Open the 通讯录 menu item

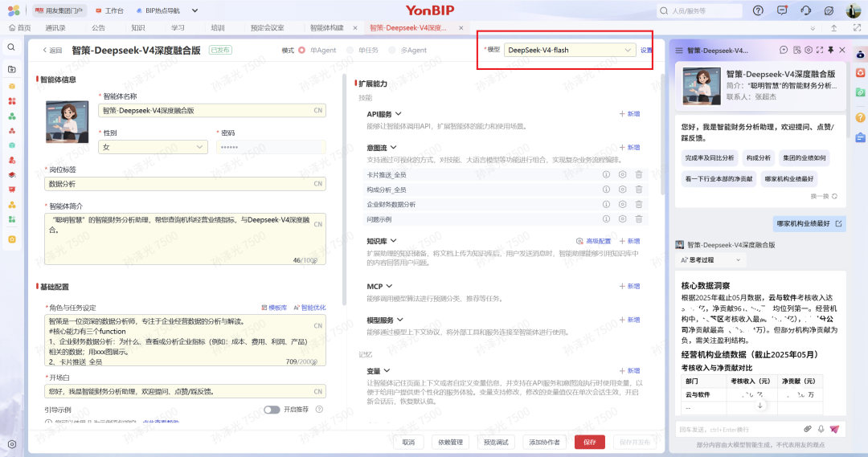coord(55,27)
